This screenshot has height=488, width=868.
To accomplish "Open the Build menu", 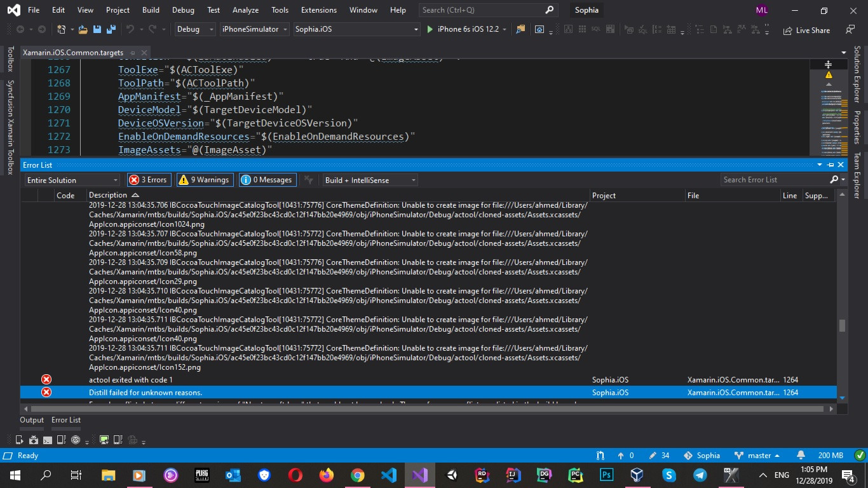I will point(151,10).
